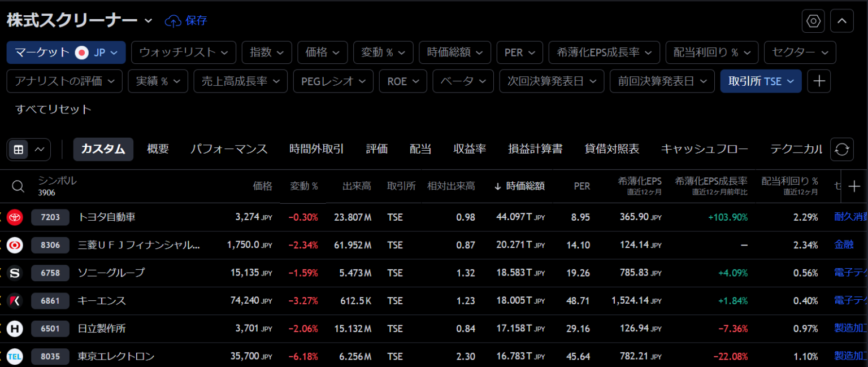Add a column with the plus icon
The height and width of the screenshot is (367, 868).
click(855, 186)
